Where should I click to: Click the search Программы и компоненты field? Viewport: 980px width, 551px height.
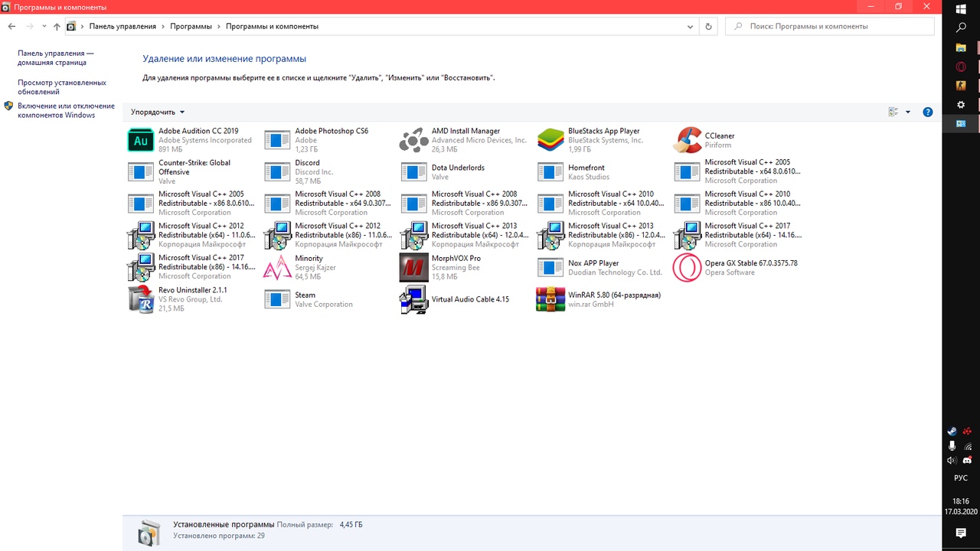(830, 26)
